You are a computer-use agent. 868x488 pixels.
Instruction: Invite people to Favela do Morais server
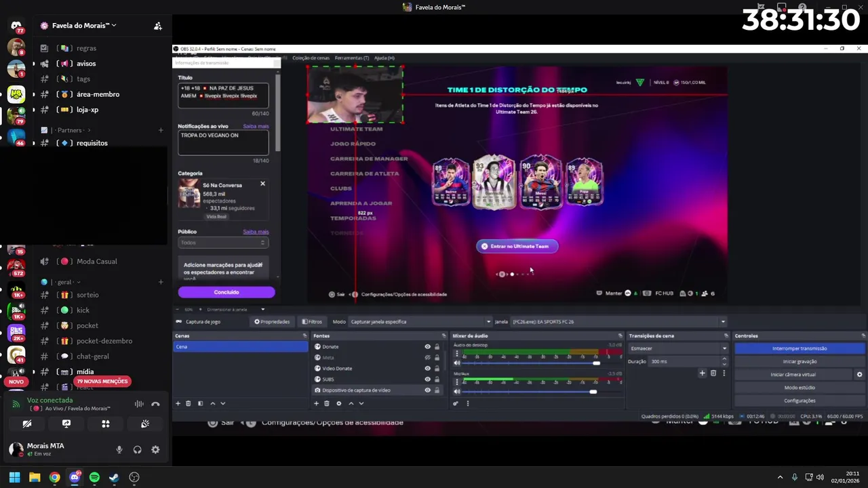pos(157,26)
